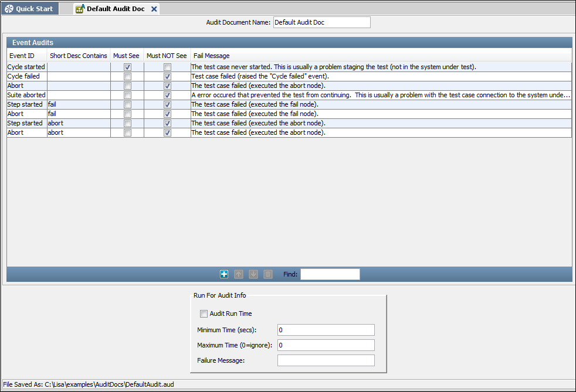Click the Minimum Time (secs) field

click(x=326, y=330)
